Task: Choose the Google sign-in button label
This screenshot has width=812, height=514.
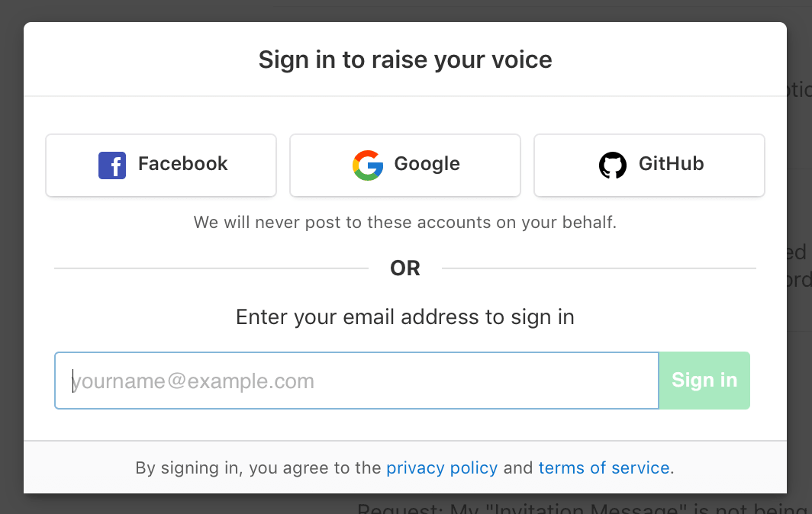Action: (427, 164)
